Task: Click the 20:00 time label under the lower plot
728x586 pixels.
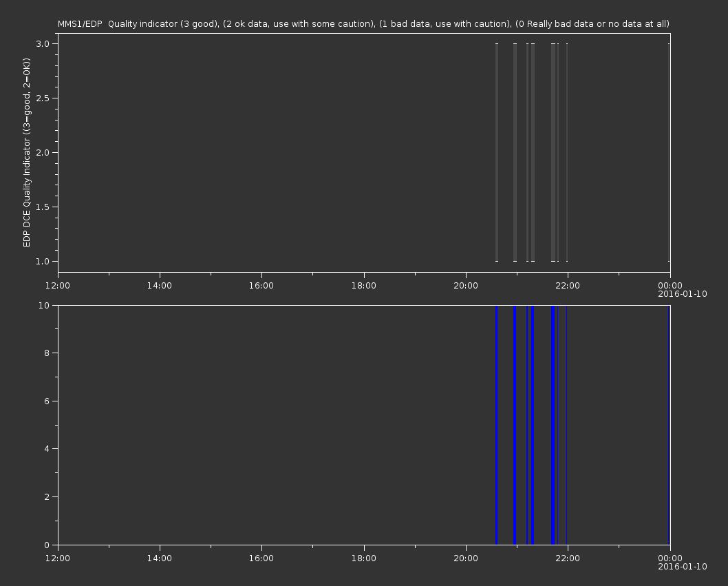Action: (466, 558)
